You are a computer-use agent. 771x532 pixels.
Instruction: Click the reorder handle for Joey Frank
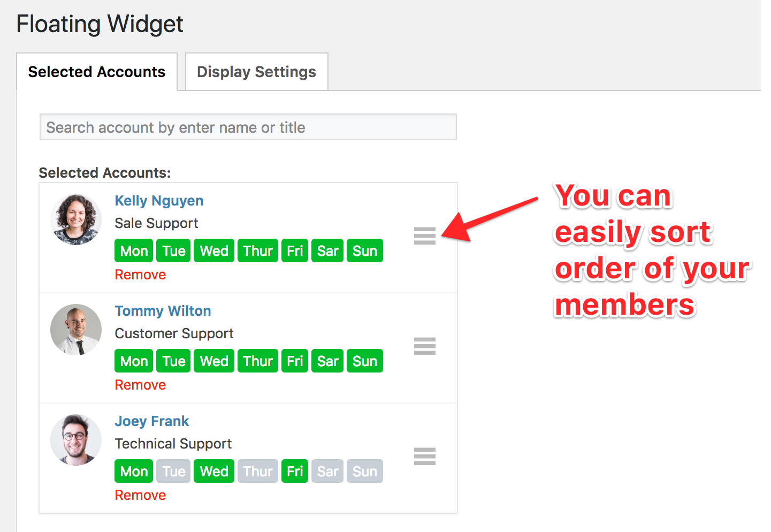(x=425, y=457)
